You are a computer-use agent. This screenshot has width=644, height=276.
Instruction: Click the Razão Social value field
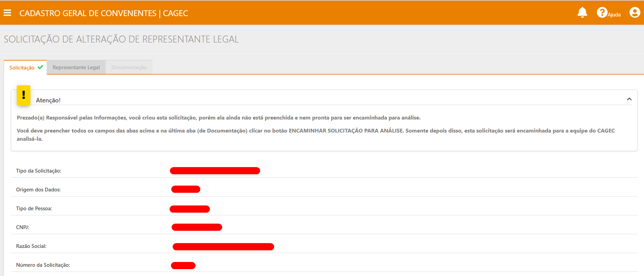click(x=223, y=247)
